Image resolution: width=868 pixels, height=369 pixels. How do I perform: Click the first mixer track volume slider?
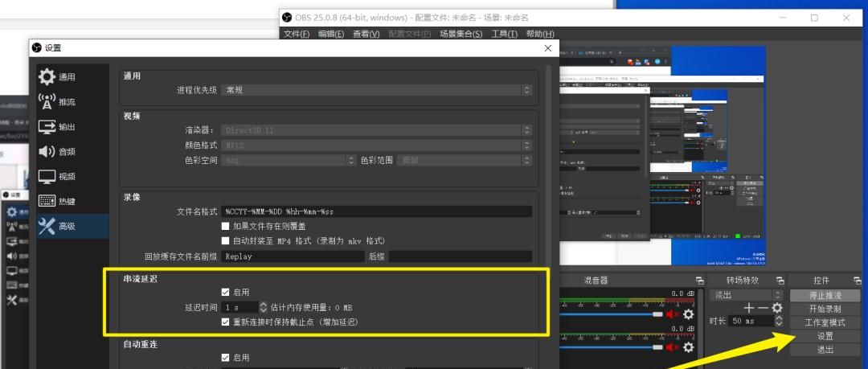pyautogui.click(x=612, y=314)
